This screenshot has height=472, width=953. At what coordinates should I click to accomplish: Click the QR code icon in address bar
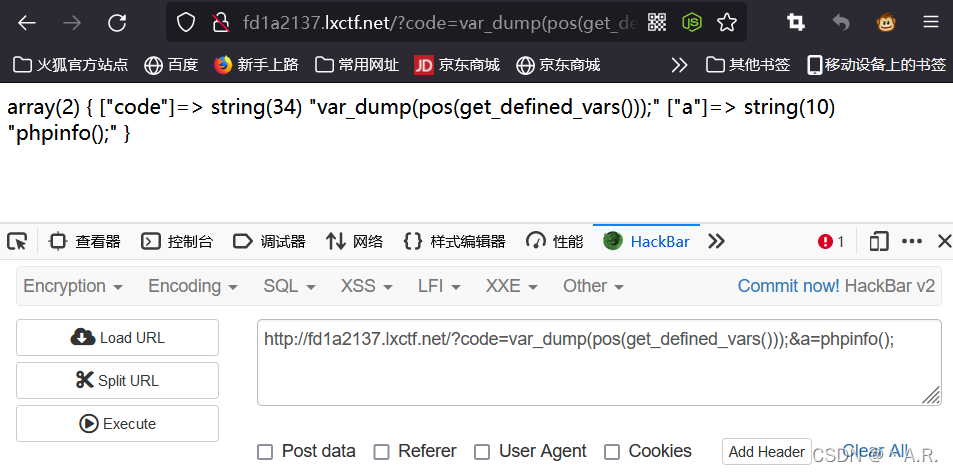657,23
